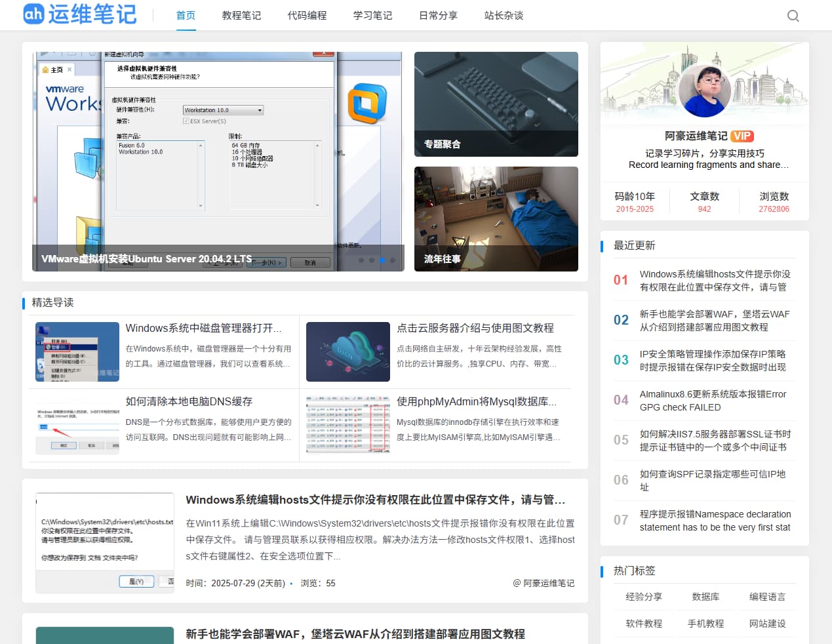Select 代码编辑 in the navigation bar
Screen dimensions: 832x644
coord(307,16)
